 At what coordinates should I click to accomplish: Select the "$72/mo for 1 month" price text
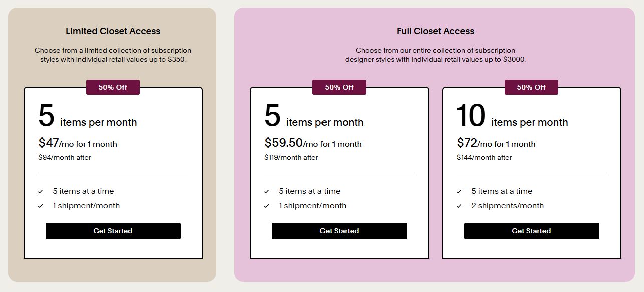point(496,144)
